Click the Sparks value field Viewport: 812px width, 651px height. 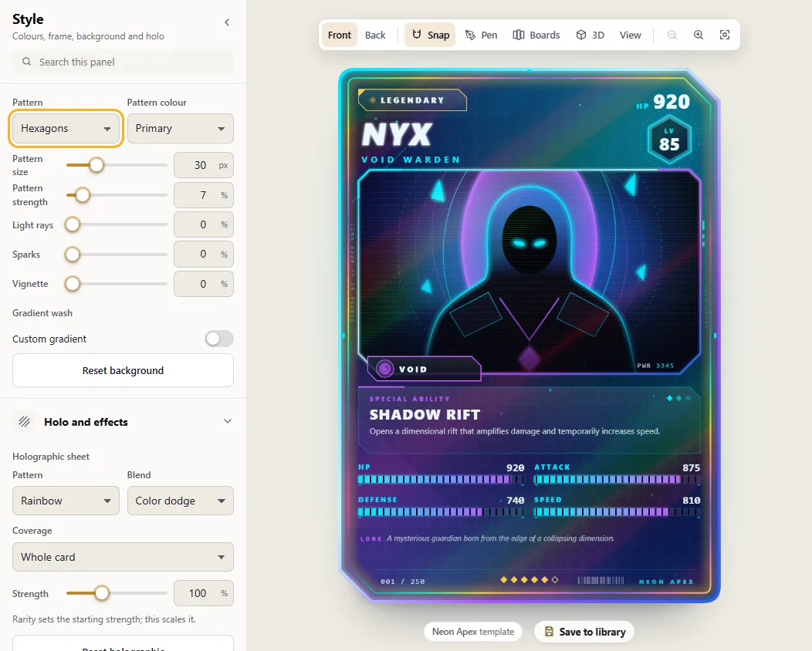[204, 254]
